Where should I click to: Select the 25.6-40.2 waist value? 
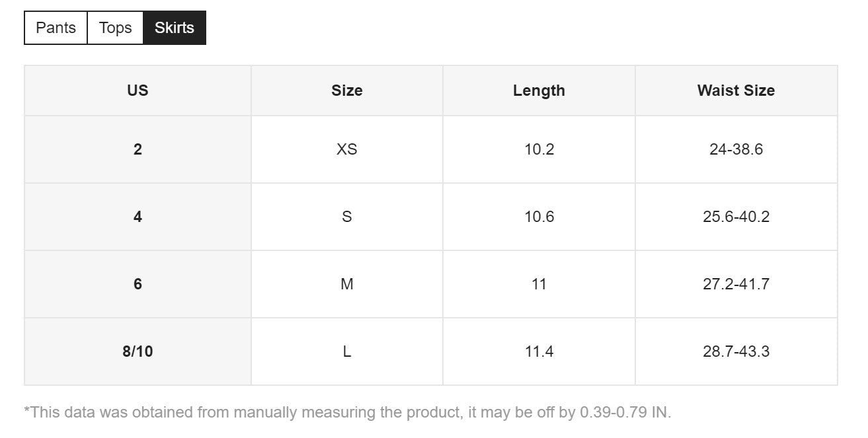[x=736, y=217]
